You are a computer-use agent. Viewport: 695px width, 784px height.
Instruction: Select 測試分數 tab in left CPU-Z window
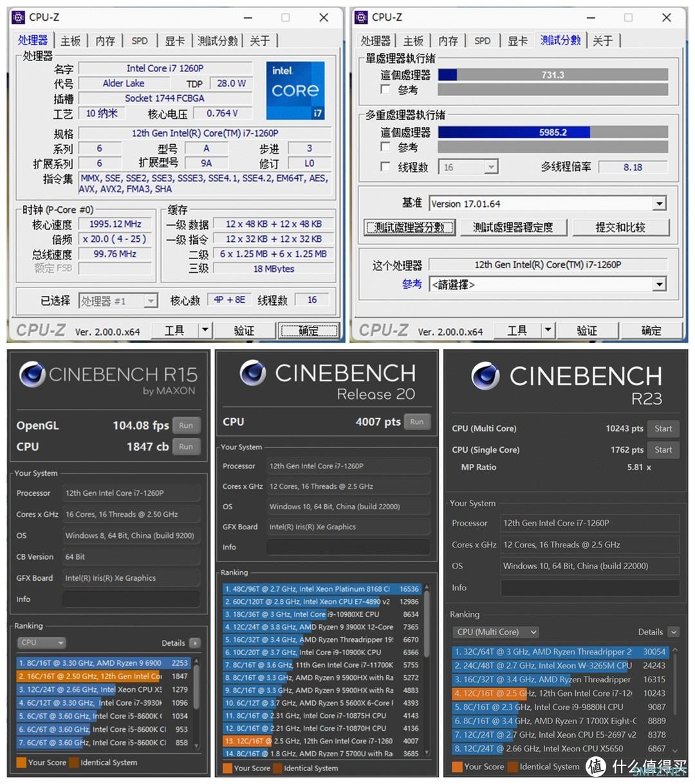pyautogui.click(x=218, y=41)
